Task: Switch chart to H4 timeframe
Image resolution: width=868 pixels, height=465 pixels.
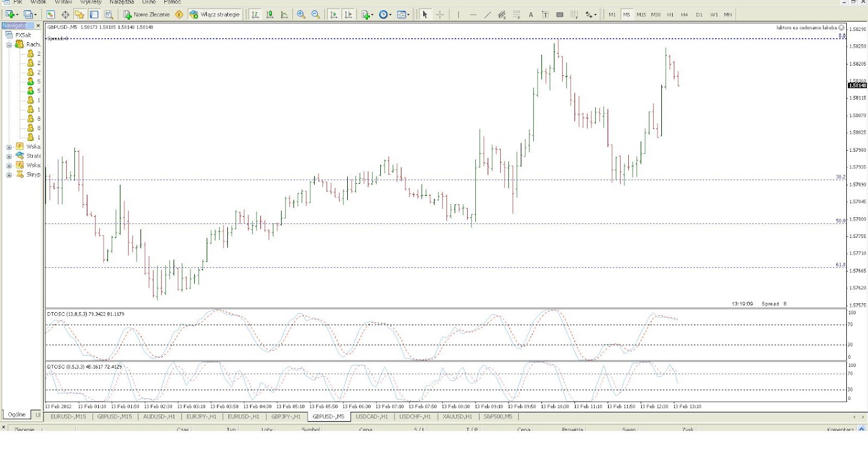Action: coord(685,15)
